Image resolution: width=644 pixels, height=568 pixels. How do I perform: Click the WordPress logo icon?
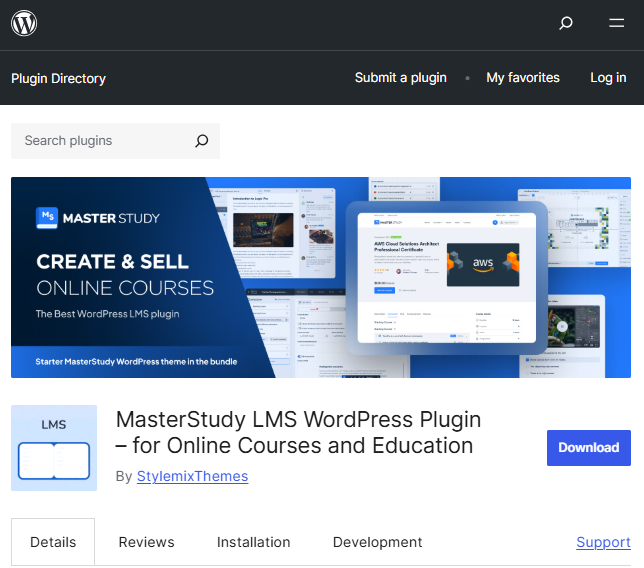(x=24, y=23)
